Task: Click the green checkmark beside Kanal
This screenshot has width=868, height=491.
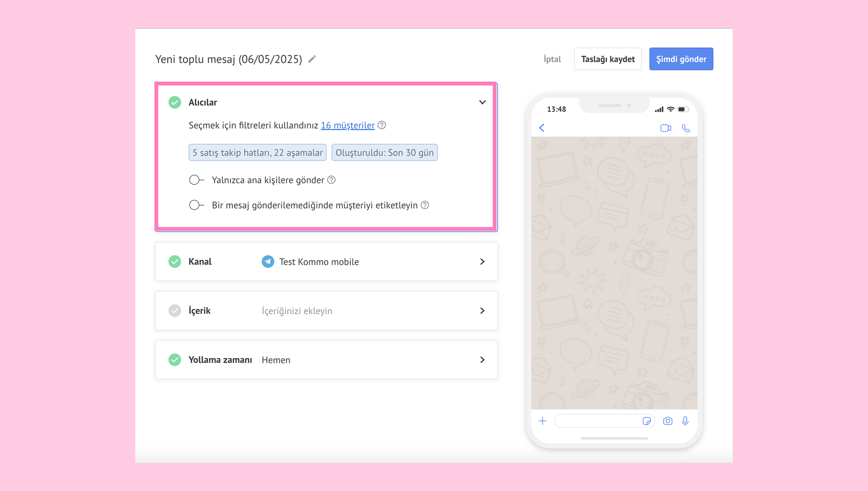Action: coord(175,261)
